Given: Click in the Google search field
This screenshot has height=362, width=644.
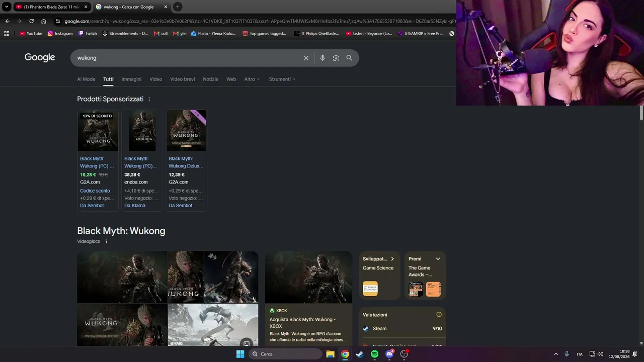Looking at the screenshot, I should pyautogui.click(x=189, y=58).
